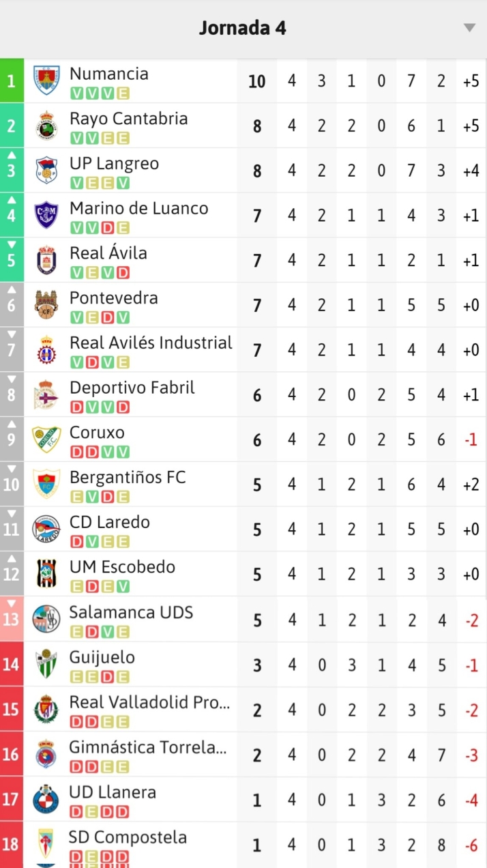Viewport: 487px width, 868px height.
Task: Click the Coruxo FC club crest
Action: pos(46,439)
